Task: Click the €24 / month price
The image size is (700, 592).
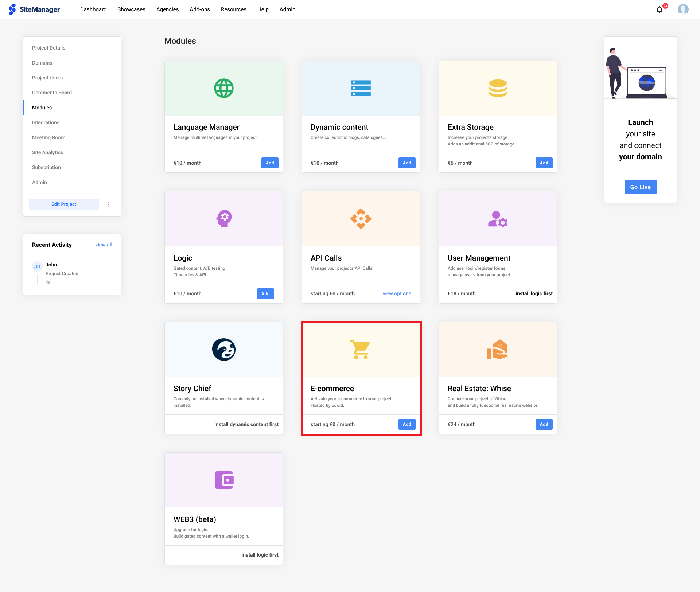Action: pyautogui.click(x=462, y=424)
